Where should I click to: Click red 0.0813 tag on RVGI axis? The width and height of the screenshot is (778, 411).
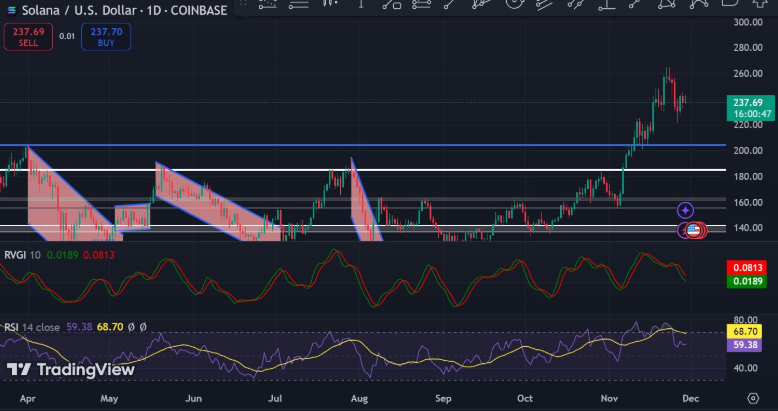tap(747, 268)
